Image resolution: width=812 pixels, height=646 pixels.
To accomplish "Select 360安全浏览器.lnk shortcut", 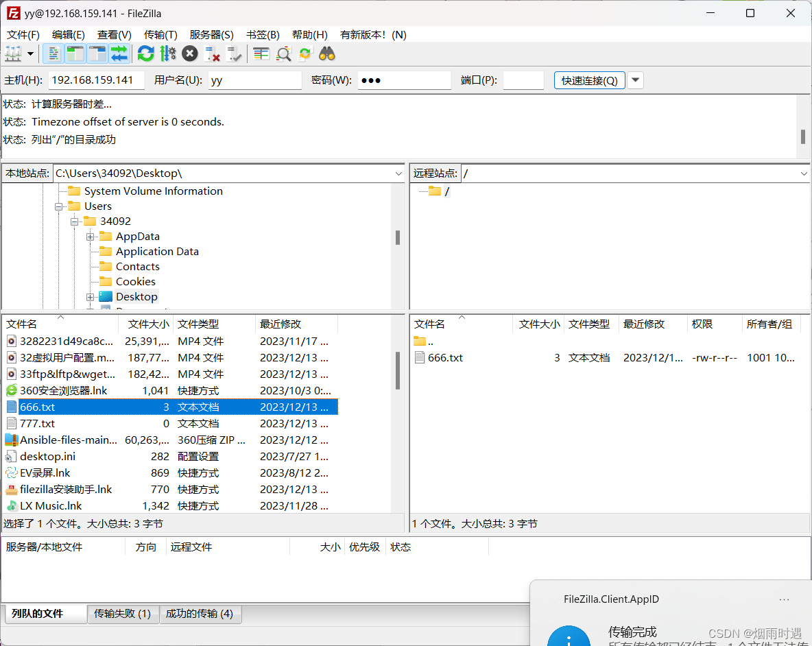I will (171, 391).
